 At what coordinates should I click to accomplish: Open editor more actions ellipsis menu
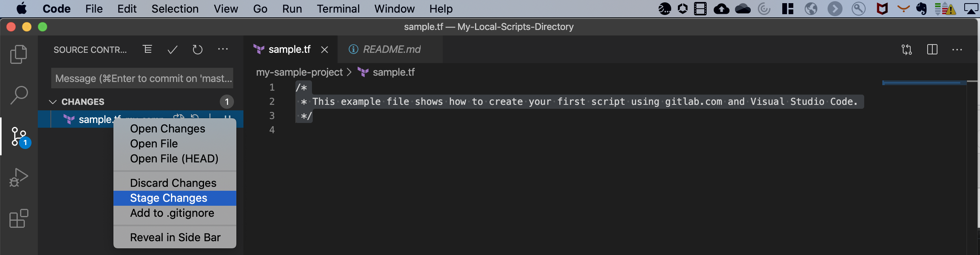point(957,50)
